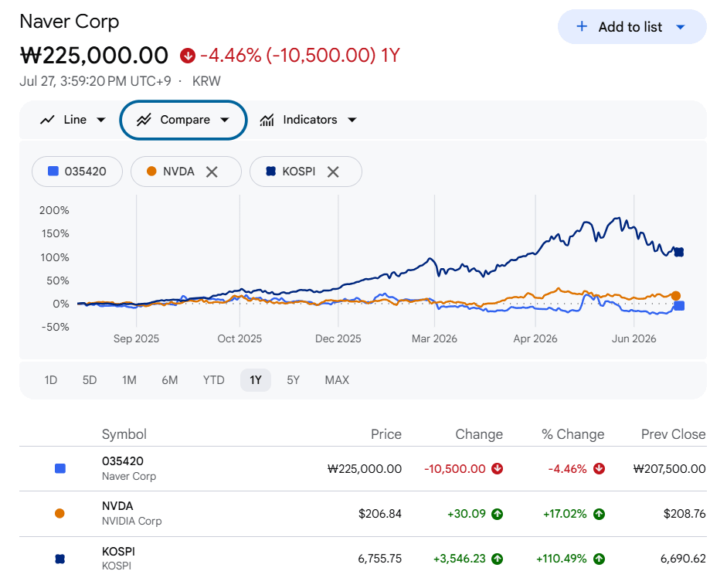The image size is (727, 588).
Task: Open the NVDA NVIDIA Corp table row
Action: click(x=363, y=513)
